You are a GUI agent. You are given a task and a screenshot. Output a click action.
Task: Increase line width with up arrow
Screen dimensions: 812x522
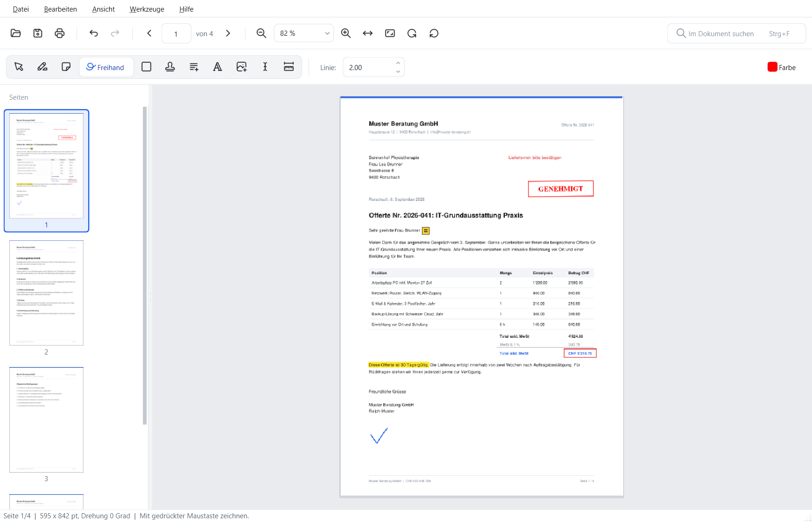coord(398,63)
